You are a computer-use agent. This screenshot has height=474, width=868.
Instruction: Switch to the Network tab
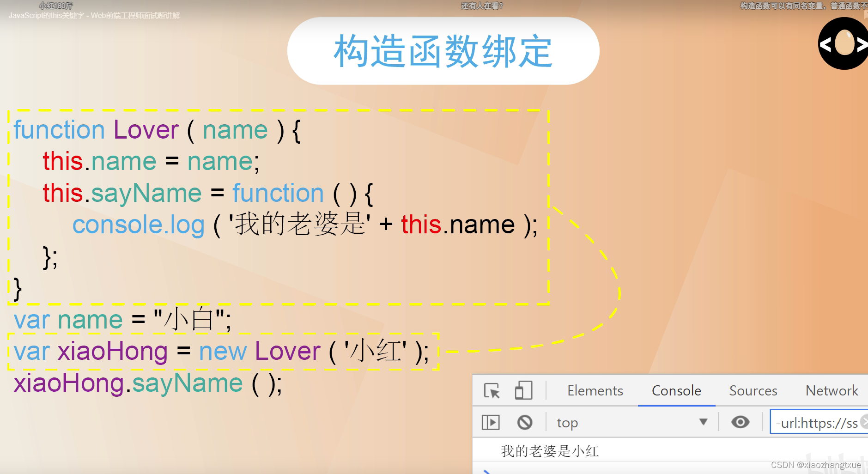tap(832, 391)
